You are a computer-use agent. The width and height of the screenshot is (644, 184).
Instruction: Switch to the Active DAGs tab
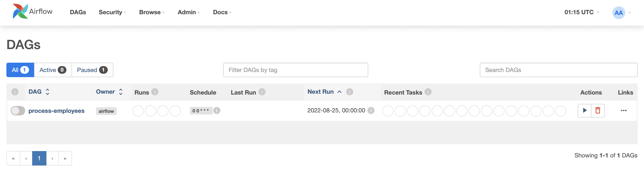(53, 70)
